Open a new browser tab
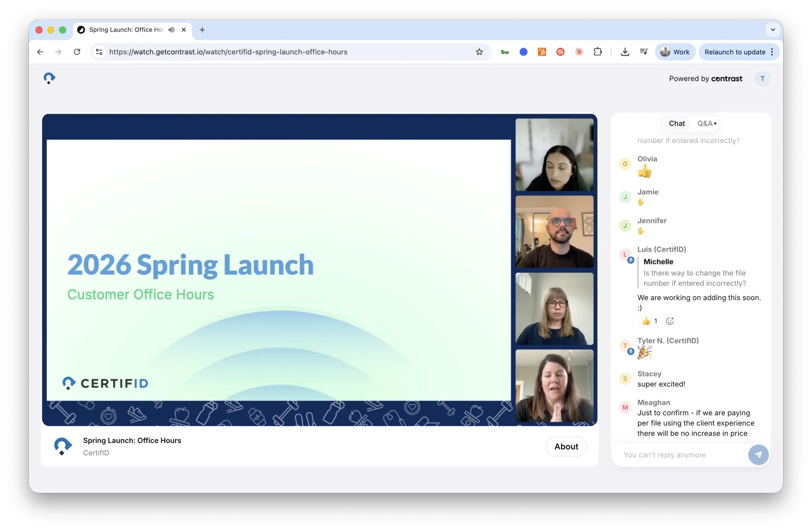This screenshot has width=812, height=531. [x=202, y=30]
